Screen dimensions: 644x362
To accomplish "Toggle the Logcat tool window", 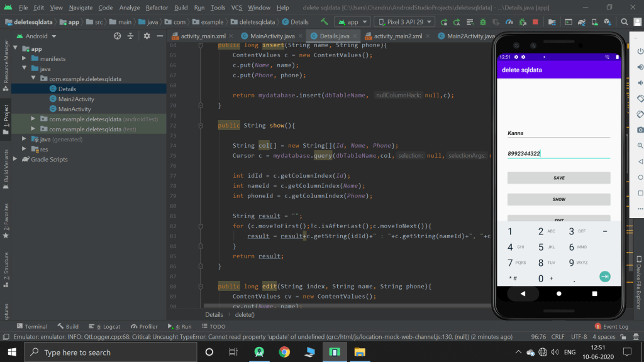I will click(x=104, y=327).
